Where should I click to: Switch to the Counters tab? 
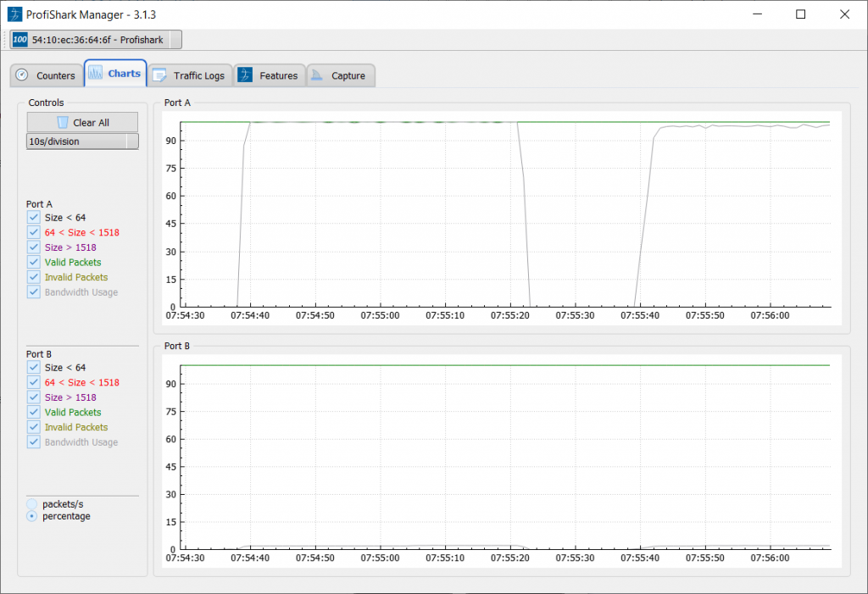point(47,75)
